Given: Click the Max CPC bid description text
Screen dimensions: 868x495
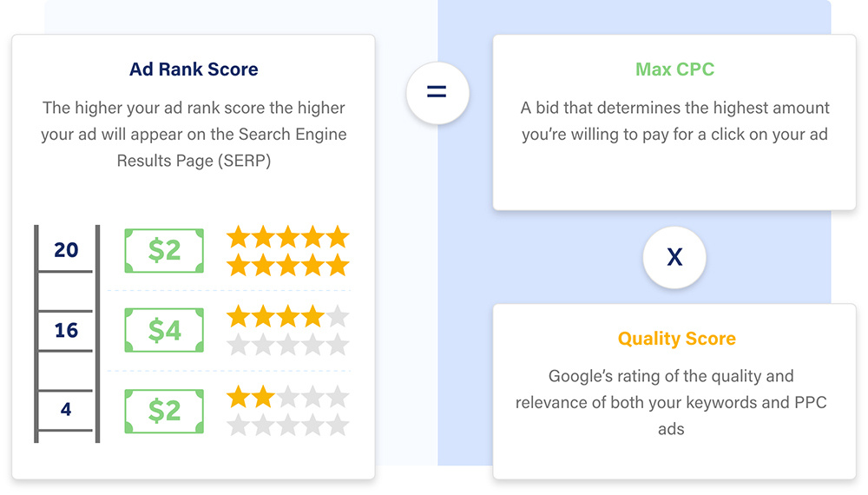Looking at the screenshot, I should click(x=675, y=122).
